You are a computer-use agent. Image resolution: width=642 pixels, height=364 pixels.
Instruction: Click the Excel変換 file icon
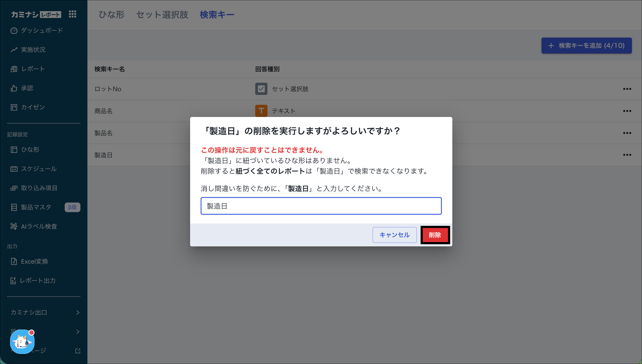pos(14,261)
